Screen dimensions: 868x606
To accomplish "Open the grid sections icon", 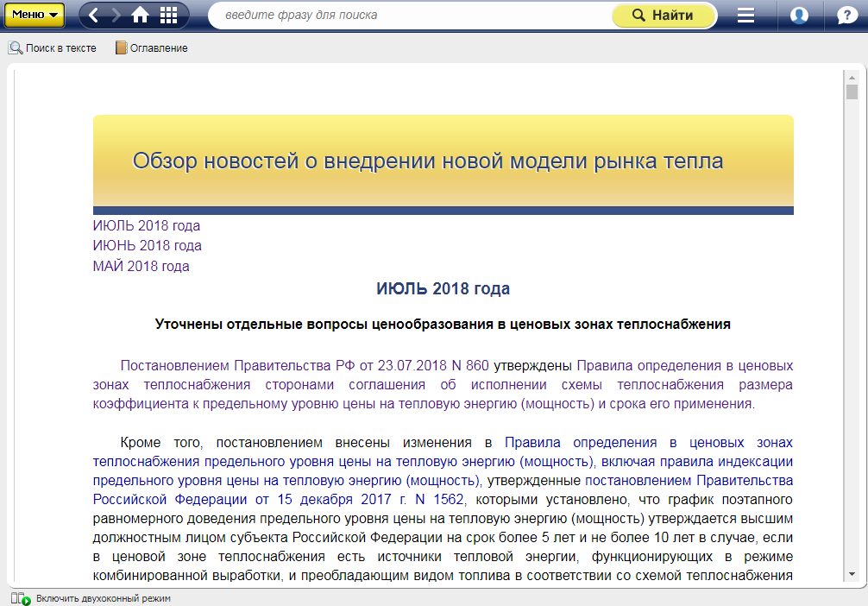I will point(169,15).
